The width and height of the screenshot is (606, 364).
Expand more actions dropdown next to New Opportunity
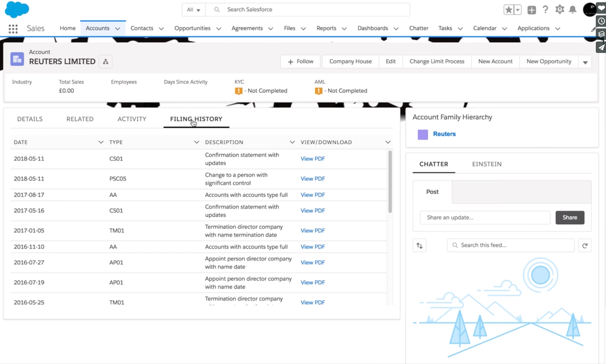585,62
